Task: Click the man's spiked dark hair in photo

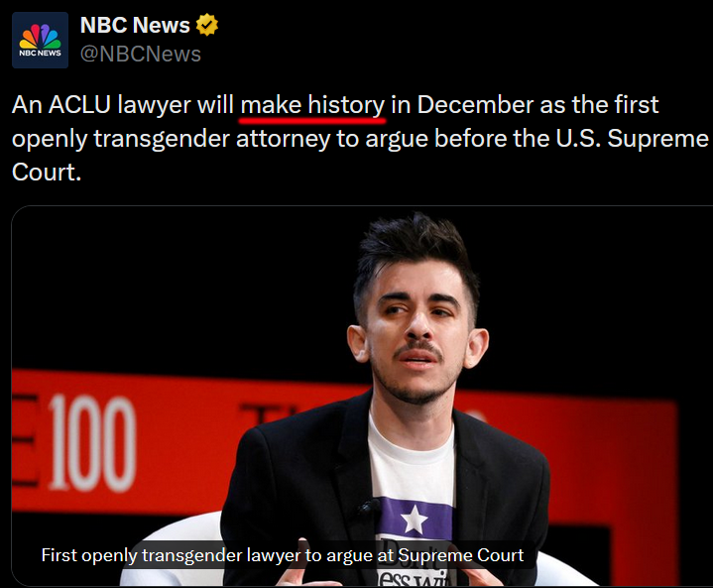Action: click(x=415, y=248)
